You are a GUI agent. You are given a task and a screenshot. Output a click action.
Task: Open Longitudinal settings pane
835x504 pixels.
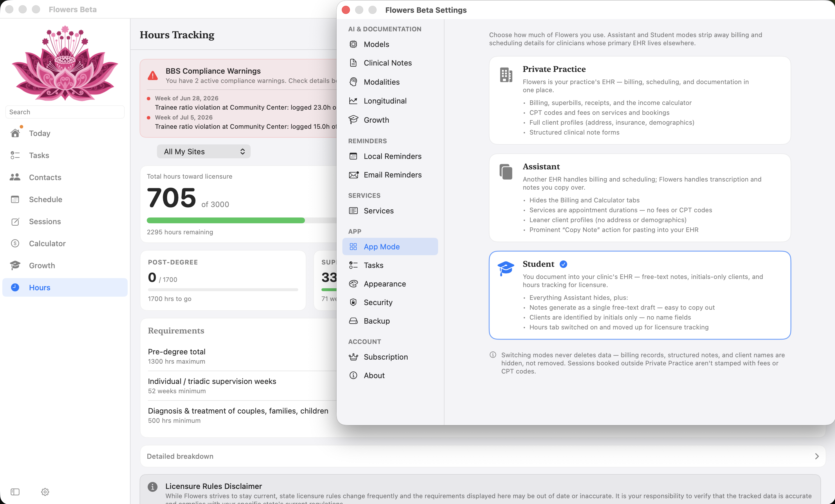coord(390,101)
